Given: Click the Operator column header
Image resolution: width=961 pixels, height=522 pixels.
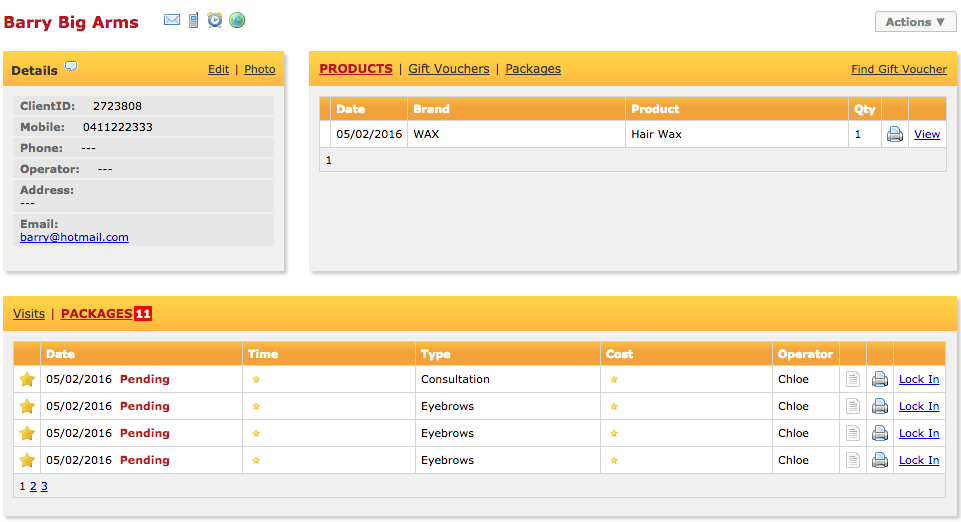Looking at the screenshot, I should [805, 354].
